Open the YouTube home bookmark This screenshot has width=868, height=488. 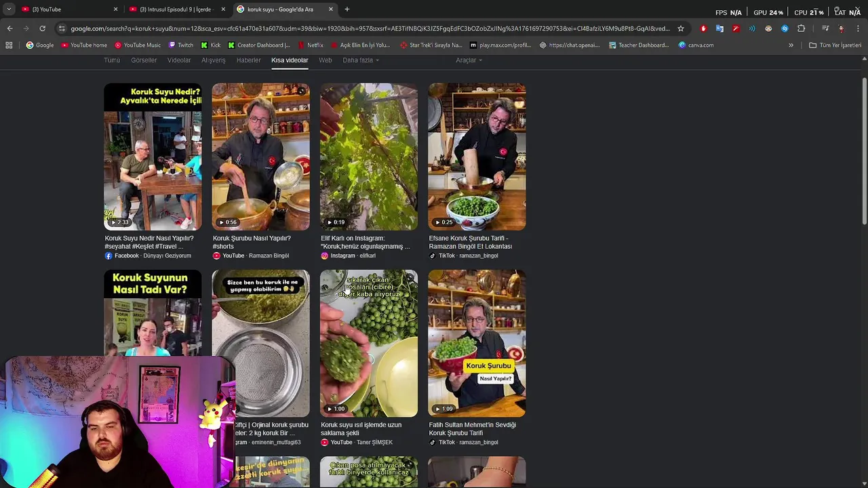click(84, 45)
